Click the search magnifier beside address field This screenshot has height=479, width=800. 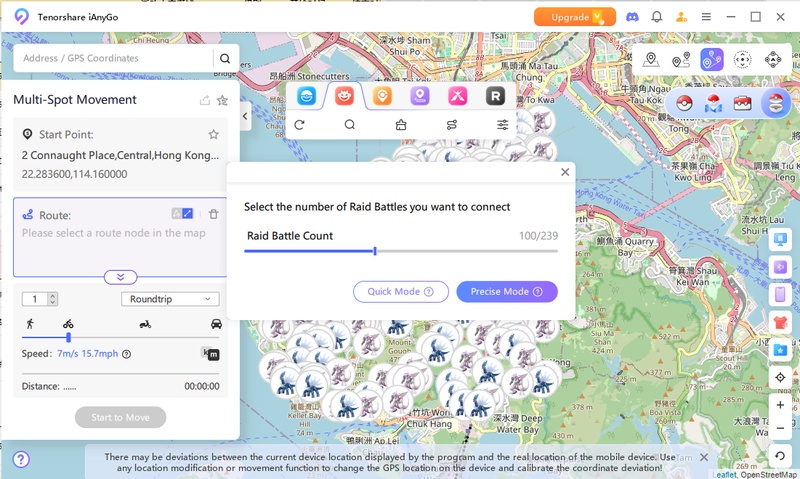point(225,58)
